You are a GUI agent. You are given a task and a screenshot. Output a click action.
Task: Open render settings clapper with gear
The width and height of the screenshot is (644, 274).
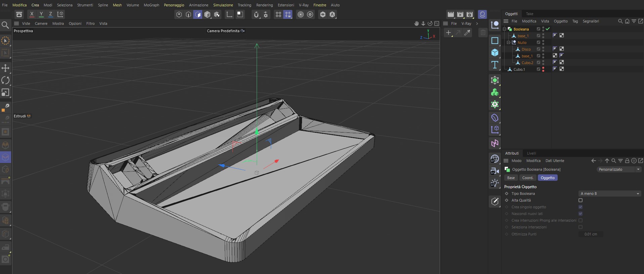click(x=470, y=14)
